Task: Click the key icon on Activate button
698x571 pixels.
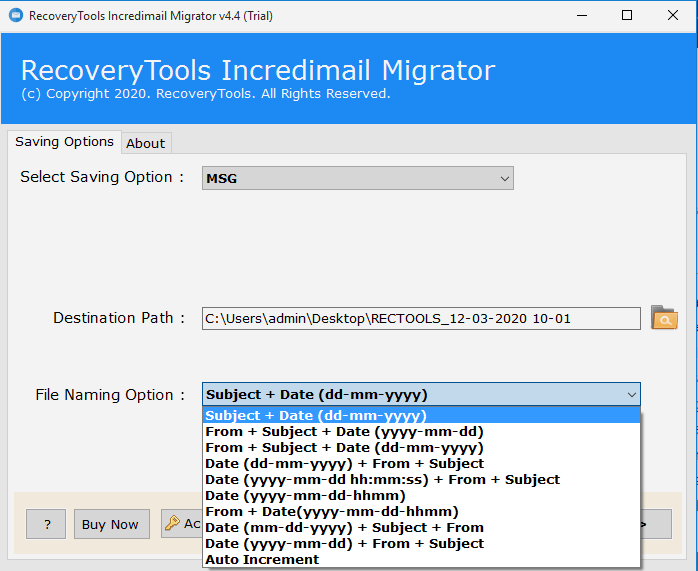Action: [172, 523]
